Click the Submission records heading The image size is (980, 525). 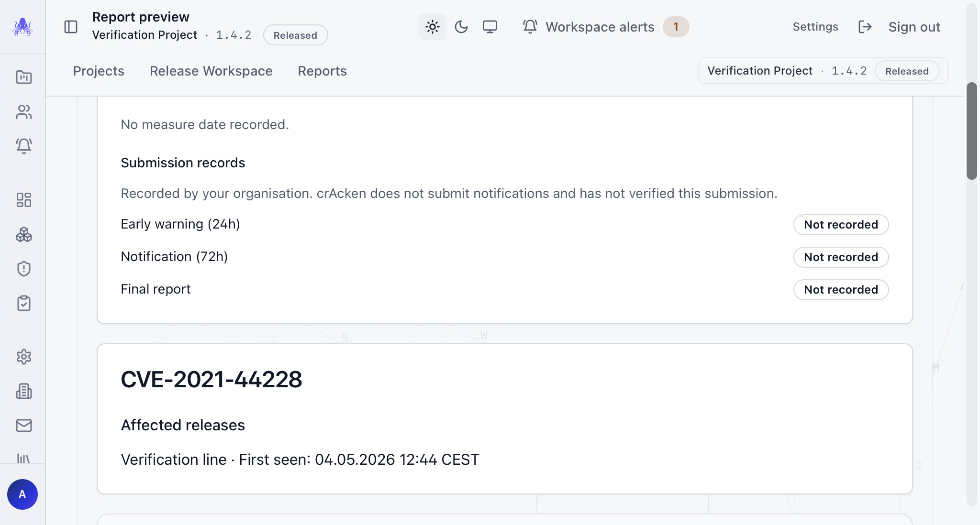pyautogui.click(x=183, y=163)
